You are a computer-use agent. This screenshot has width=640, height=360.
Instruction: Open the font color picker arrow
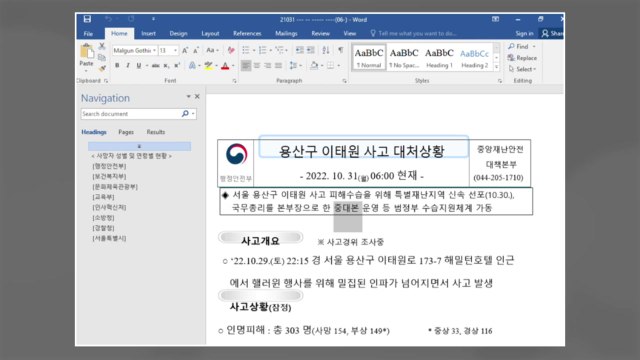coord(233,65)
